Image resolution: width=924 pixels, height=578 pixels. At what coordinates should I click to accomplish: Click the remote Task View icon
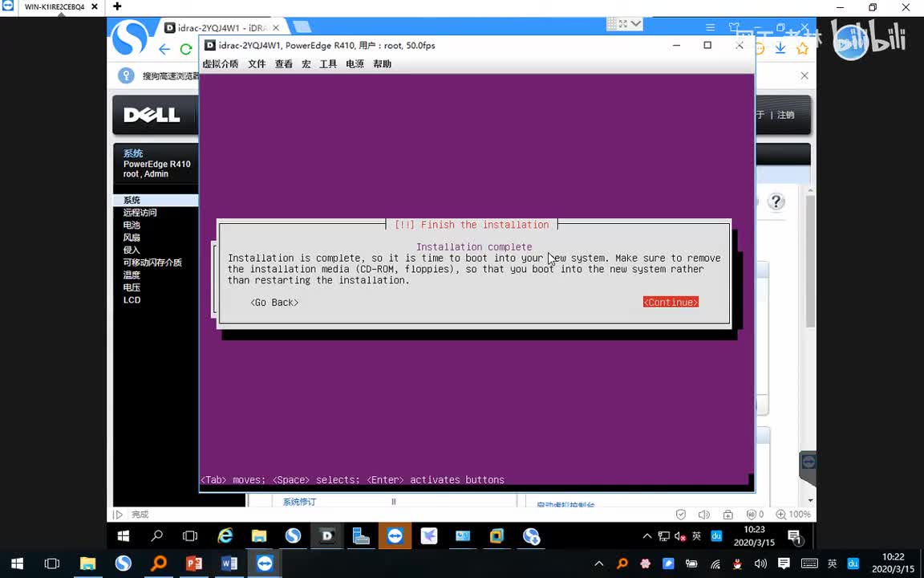pos(190,535)
